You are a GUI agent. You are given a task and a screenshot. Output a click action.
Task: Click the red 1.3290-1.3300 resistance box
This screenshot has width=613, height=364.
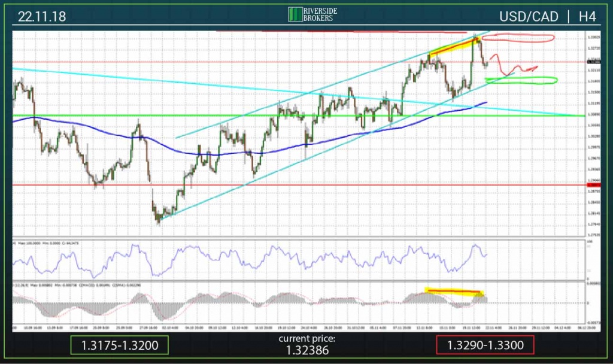click(485, 345)
